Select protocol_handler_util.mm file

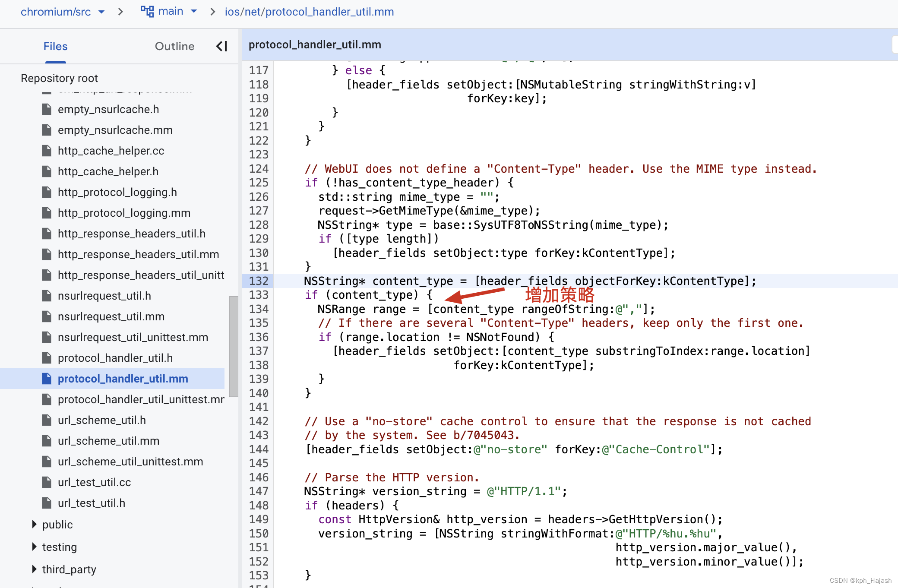pos(124,378)
